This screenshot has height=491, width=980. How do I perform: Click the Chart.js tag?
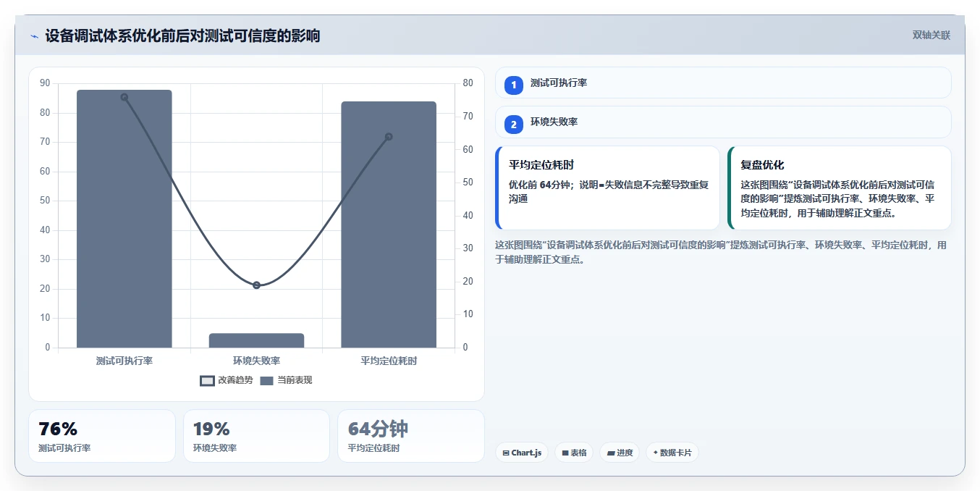(522, 453)
